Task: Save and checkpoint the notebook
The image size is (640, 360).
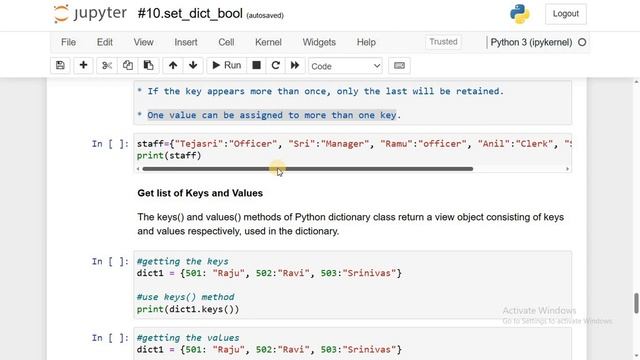Action: (60, 65)
